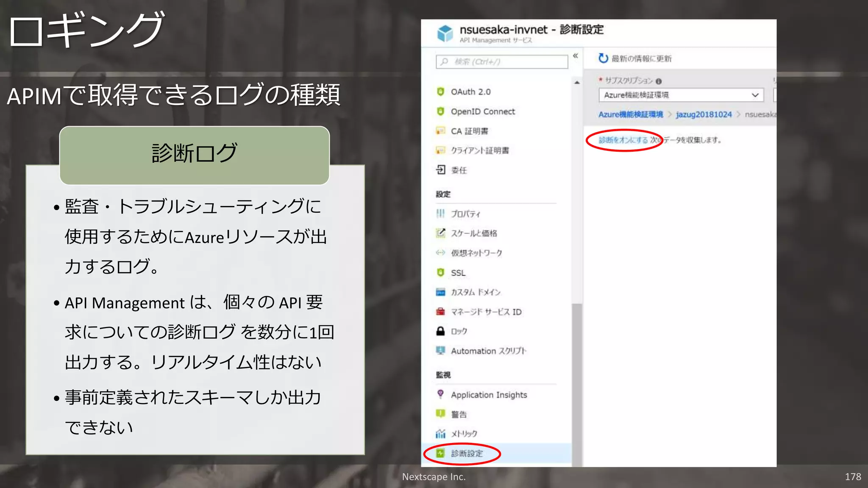Screen dimensions: 868x488
Task: Click the API Management cube icon in header
Action: (445, 33)
